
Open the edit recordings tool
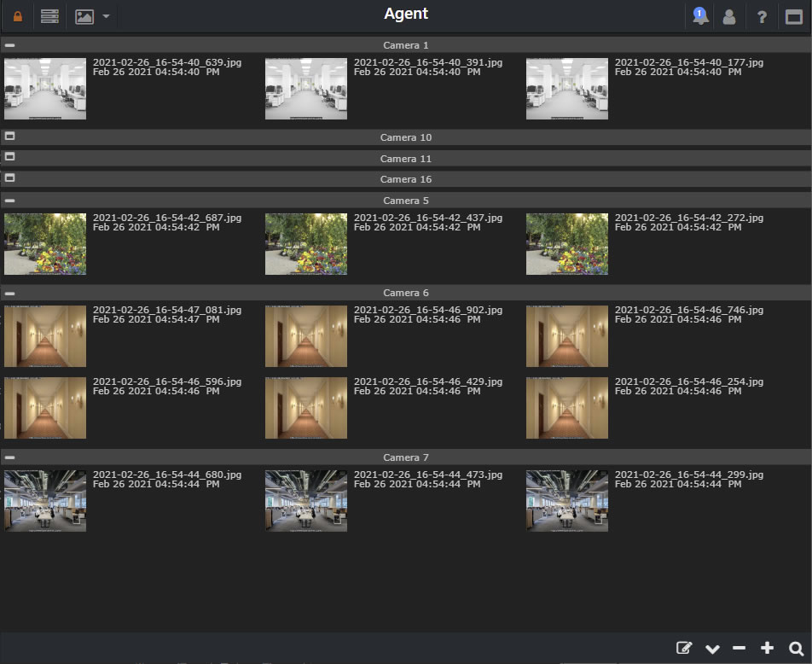[683, 648]
